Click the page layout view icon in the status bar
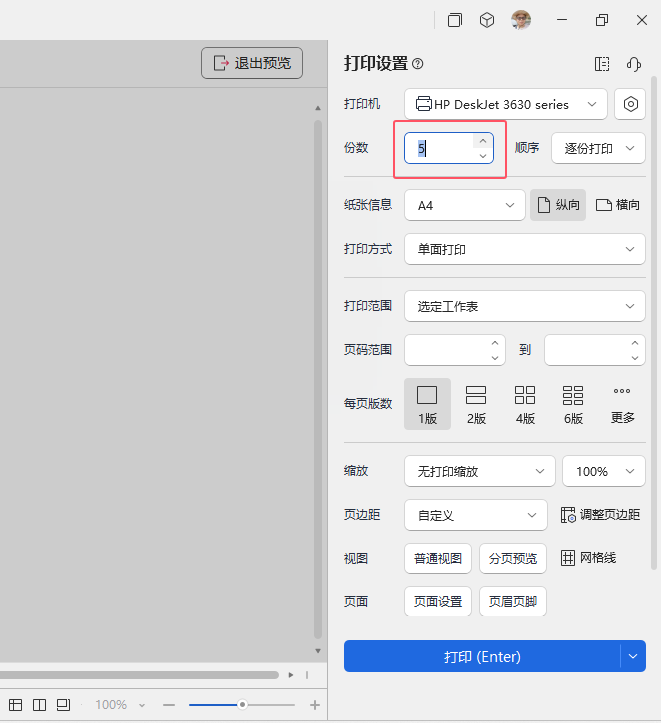Image resolution: width=661 pixels, height=723 pixels. tap(39, 705)
